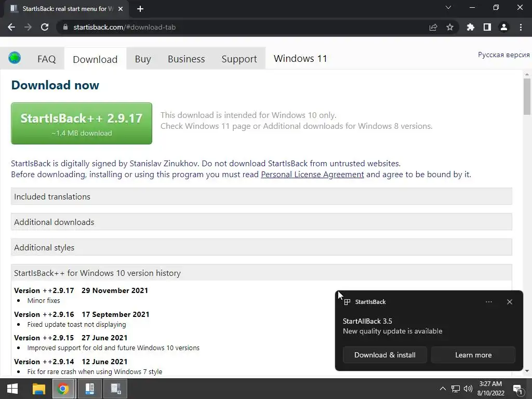Dismiss the StartIsBack notification
This screenshot has width=532, height=399.
click(510, 302)
